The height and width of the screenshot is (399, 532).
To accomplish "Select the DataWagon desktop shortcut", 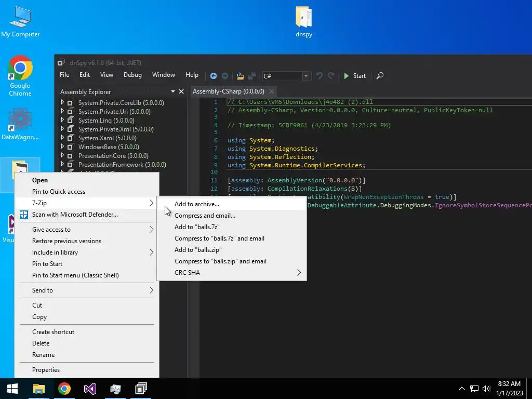I will click(20, 124).
